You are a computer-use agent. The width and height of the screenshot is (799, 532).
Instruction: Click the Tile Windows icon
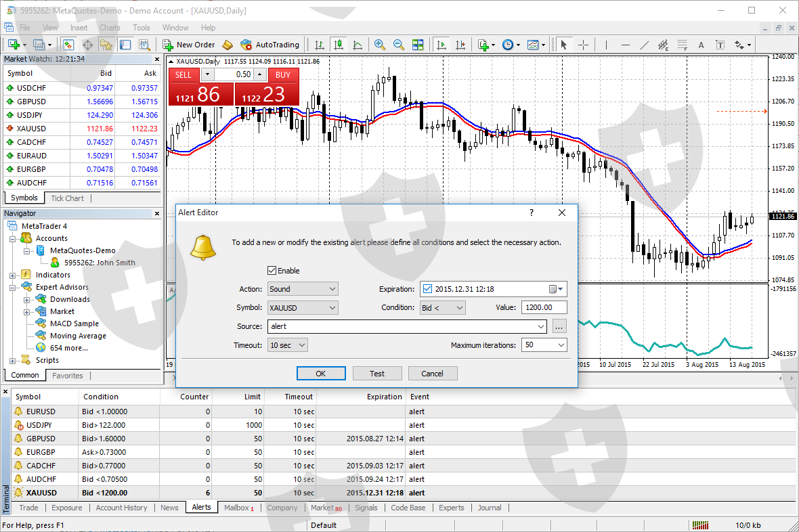pos(418,45)
